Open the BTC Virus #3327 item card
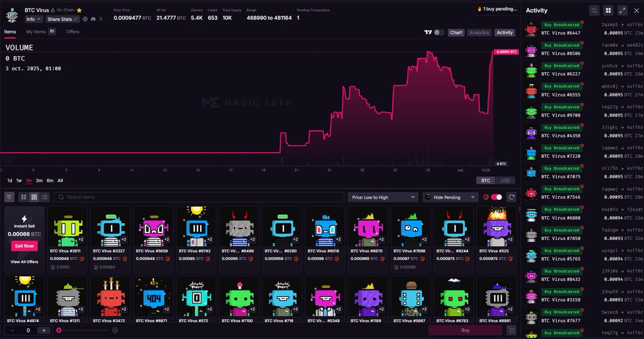The height and width of the screenshot is (339, 644). 110,239
